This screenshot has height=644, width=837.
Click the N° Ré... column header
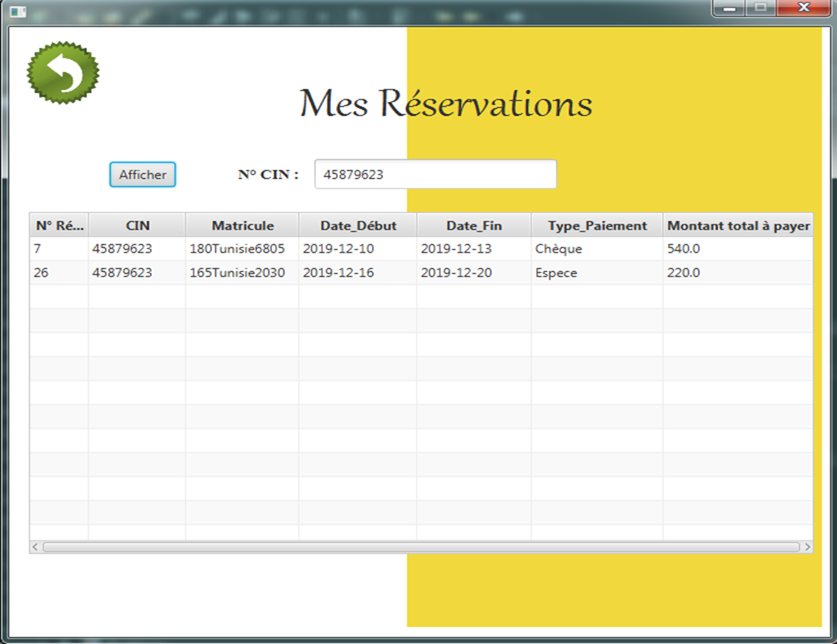(x=58, y=225)
